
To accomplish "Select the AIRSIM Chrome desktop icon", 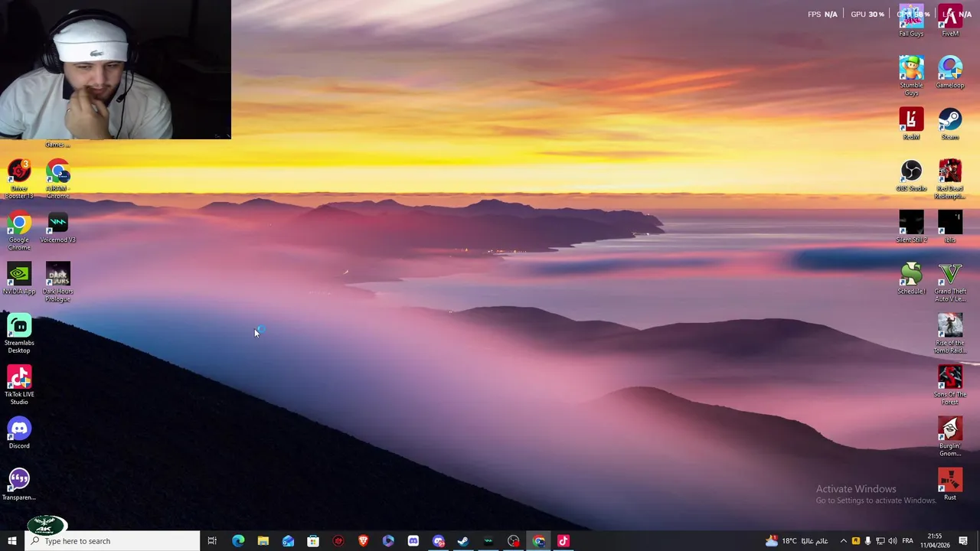I will click(x=58, y=179).
